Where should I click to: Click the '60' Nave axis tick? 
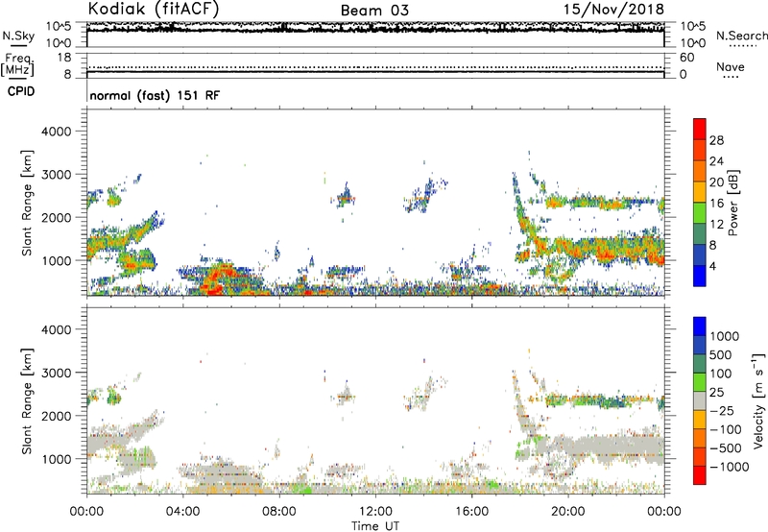tap(687, 58)
